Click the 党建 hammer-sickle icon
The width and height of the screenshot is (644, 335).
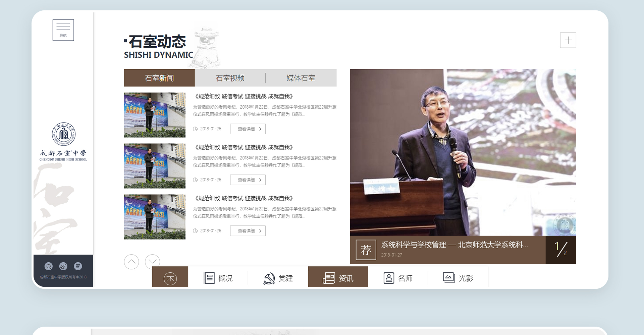click(x=269, y=278)
